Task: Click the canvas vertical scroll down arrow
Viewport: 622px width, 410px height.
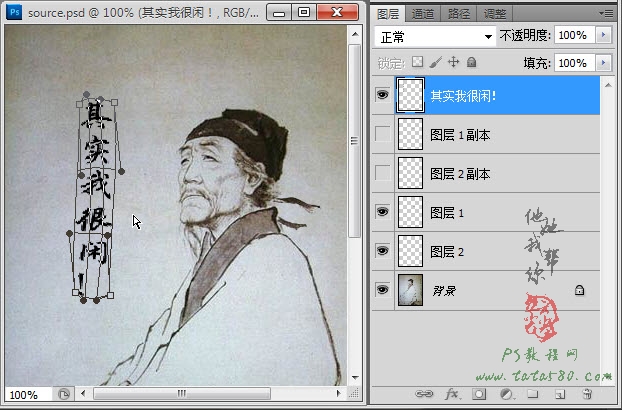Action: [355, 377]
